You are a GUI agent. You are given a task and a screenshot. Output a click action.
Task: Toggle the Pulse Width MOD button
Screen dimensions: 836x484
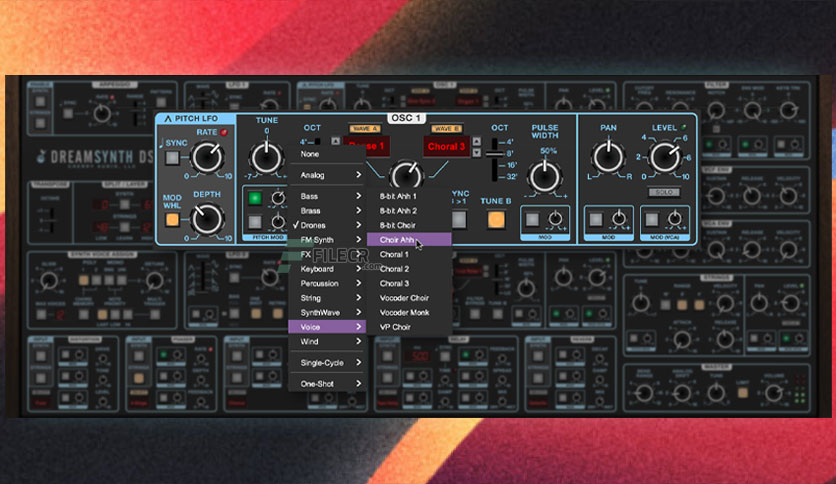532,219
